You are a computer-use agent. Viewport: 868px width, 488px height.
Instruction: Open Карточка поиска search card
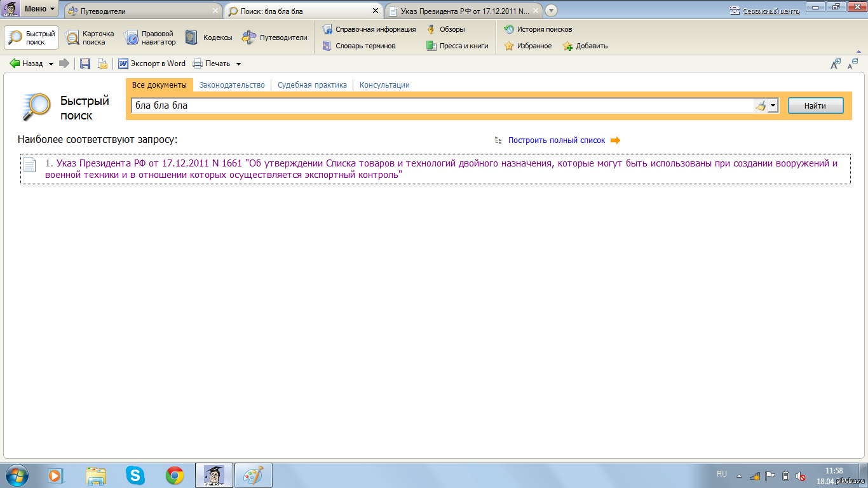[90, 38]
